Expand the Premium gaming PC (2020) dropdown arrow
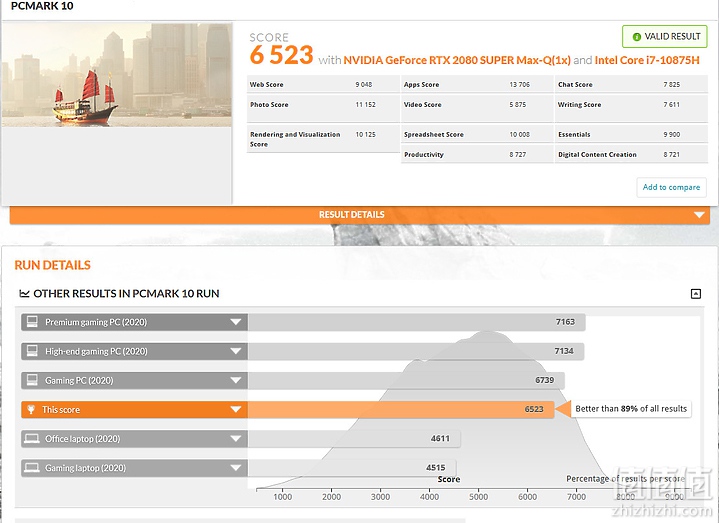The height and width of the screenshot is (523, 719). 236,322
